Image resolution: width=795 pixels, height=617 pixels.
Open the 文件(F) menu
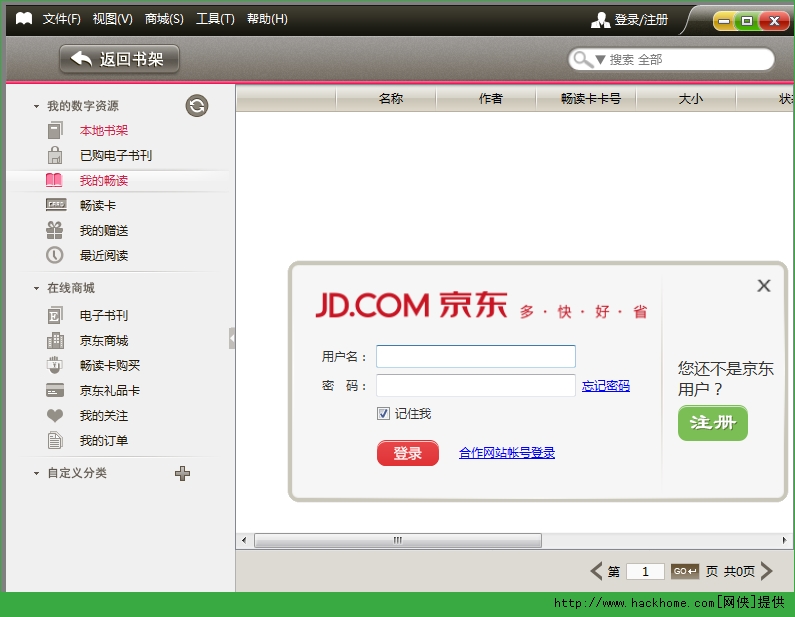point(61,19)
